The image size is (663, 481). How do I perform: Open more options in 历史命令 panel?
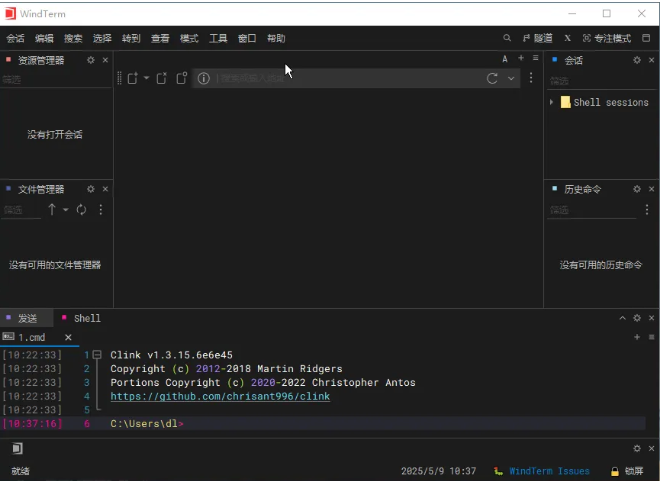click(647, 210)
